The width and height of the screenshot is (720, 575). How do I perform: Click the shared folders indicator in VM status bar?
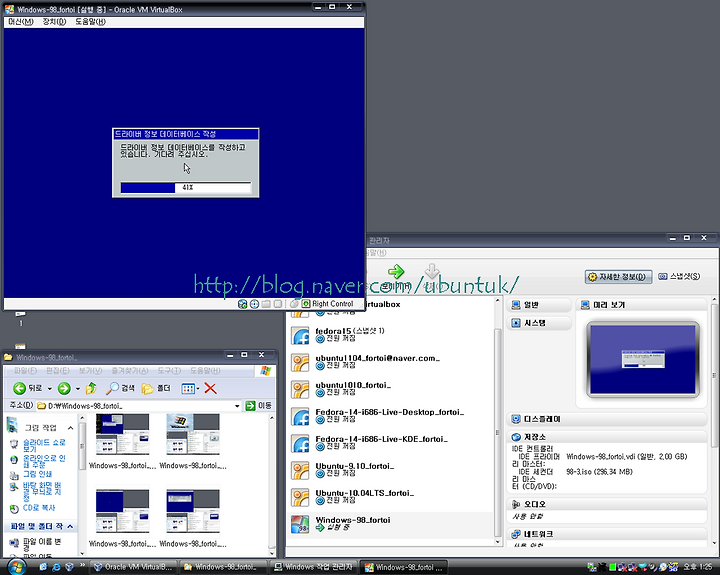[x=266, y=304]
